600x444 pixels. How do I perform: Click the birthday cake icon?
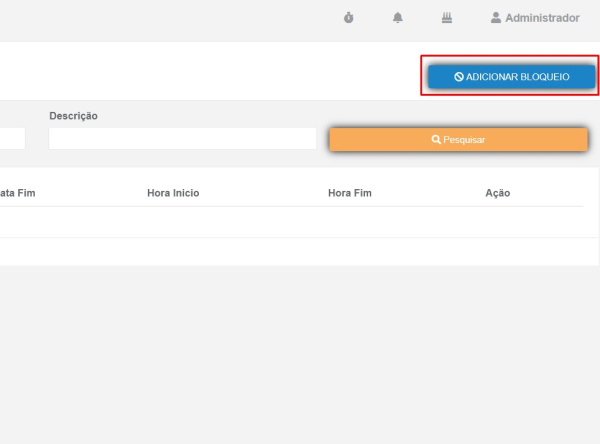[x=446, y=18]
